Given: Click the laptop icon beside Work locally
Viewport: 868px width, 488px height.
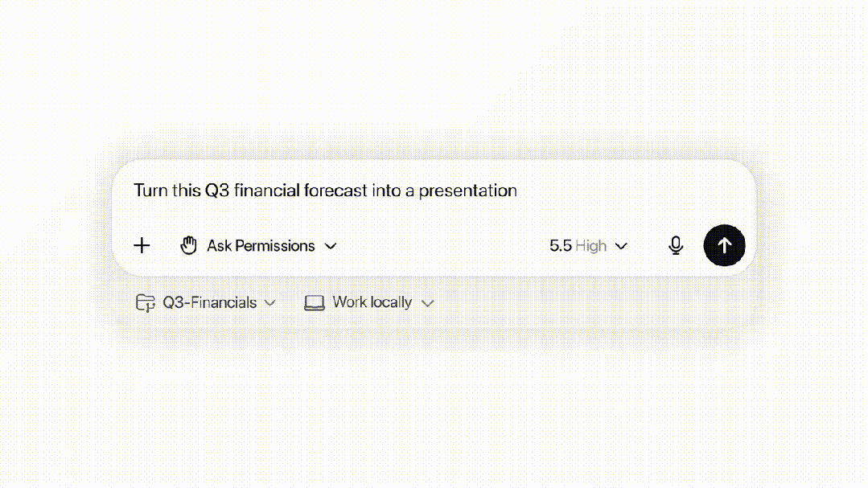Looking at the screenshot, I should (315, 302).
